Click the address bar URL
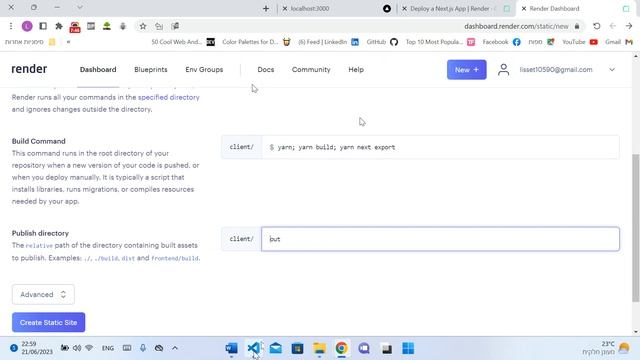Image resolution: width=640 pixels, height=360 pixels. pyautogui.click(x=516, y=26)
